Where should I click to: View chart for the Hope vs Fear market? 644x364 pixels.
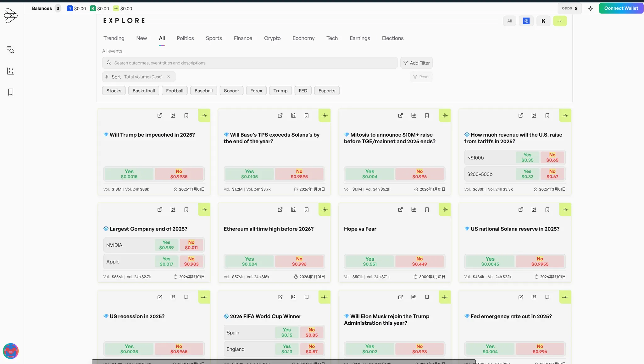(x=414, y=209)
